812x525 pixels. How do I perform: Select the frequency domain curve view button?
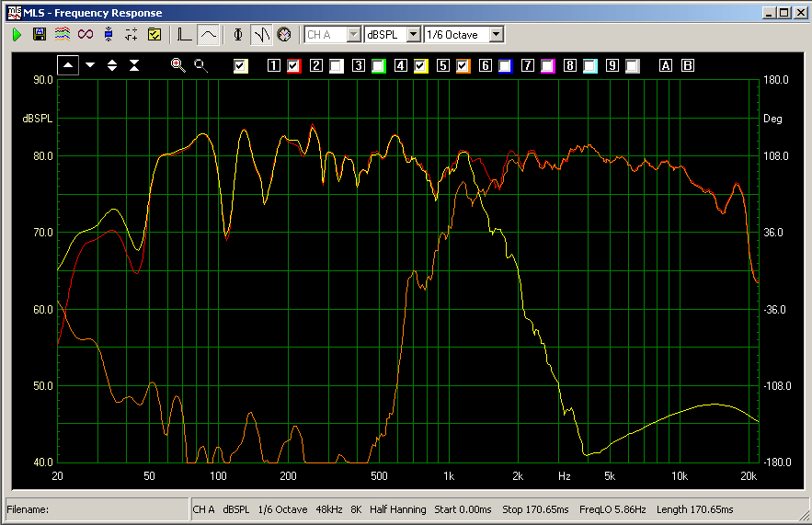pyautogui.click(x=208, y=35)
